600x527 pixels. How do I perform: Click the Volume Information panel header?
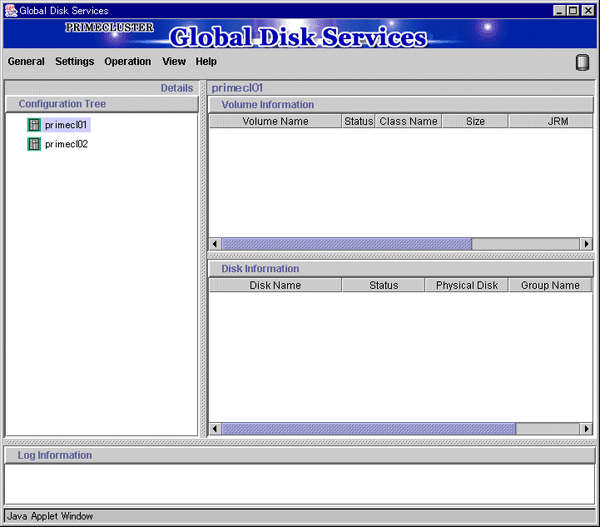[x=401, y=104]
